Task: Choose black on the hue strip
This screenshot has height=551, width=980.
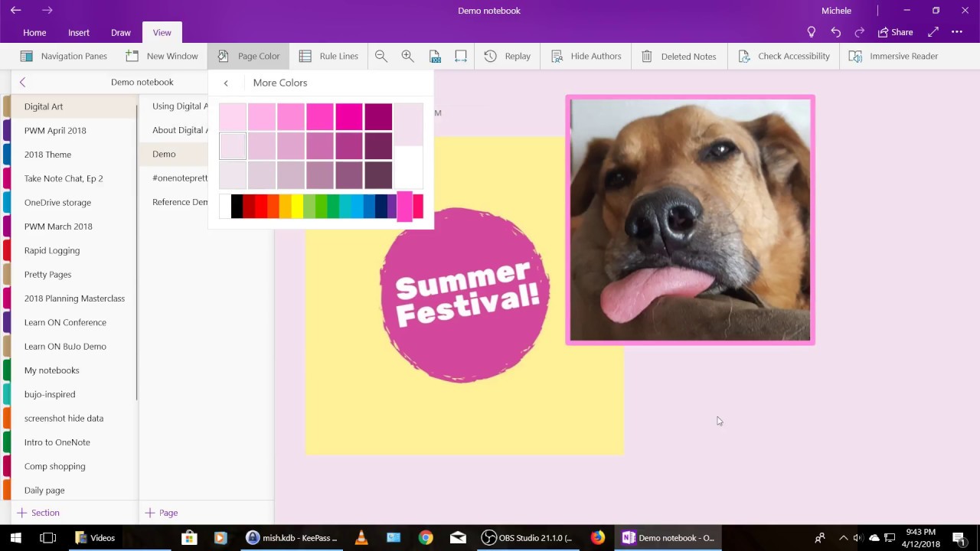Action: coord(237,207)
